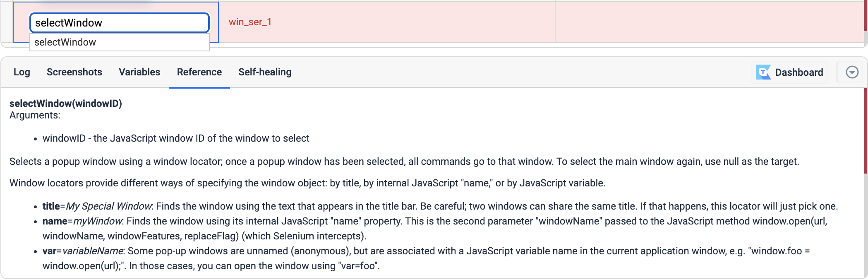Screen dimensions: 868x280
Task: Click the selectWindow(windowID) heading
Action: 66,104
